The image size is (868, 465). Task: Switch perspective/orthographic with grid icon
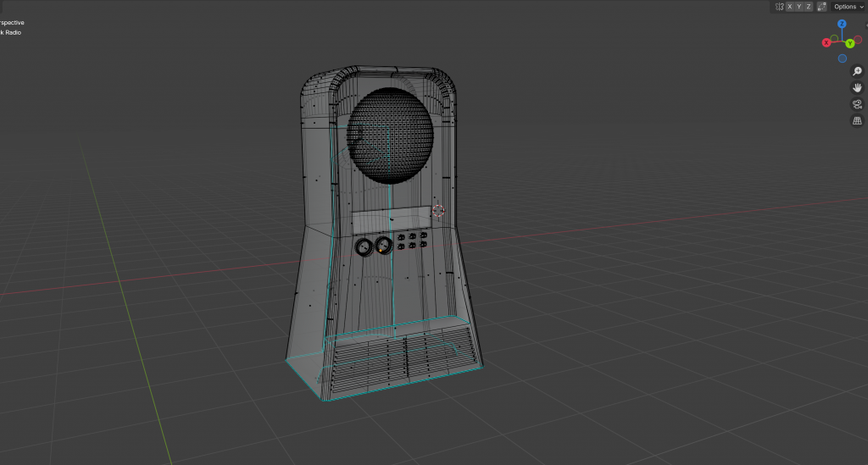coord(857,121)
